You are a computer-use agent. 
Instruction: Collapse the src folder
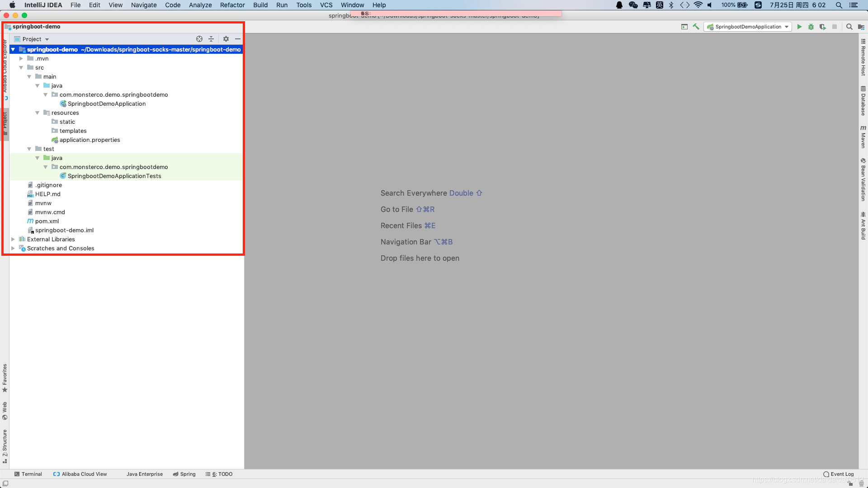(21, 67)
